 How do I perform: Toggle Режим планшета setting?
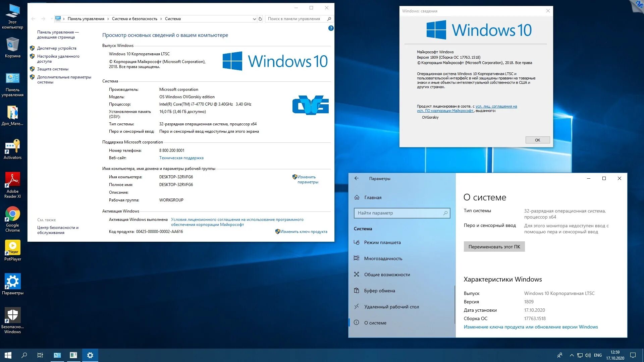[x=382, y=242]
